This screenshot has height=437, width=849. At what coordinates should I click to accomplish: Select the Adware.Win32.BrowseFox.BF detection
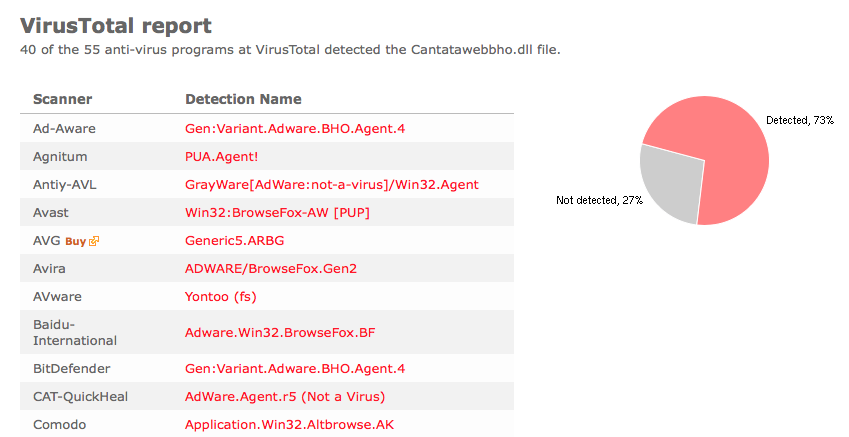pos(280,332)
